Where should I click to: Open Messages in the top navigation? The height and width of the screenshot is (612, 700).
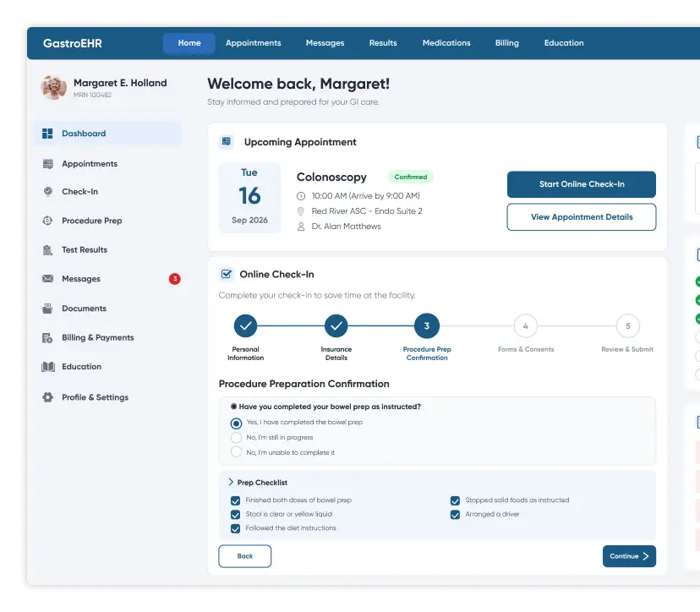point(325,43)
